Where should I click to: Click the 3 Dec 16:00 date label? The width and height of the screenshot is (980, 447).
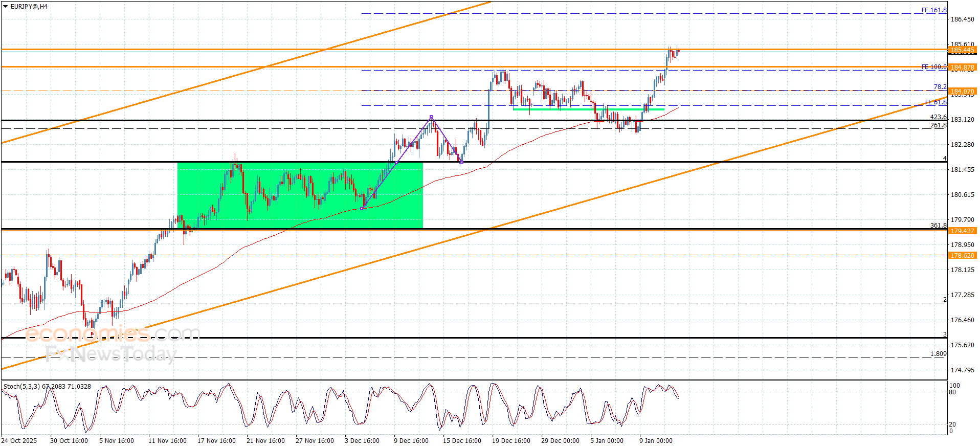point(362,441)
